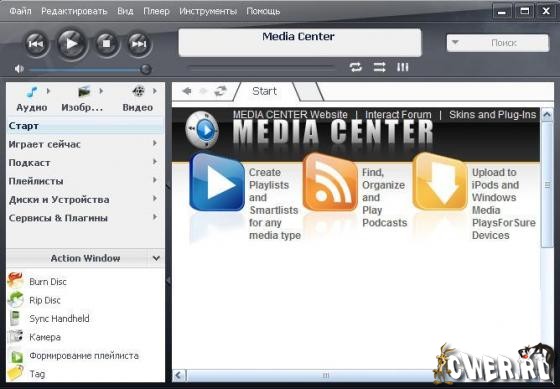Start playback with the Play button
The height and width of the screenshot is (389, 560).
72,44
